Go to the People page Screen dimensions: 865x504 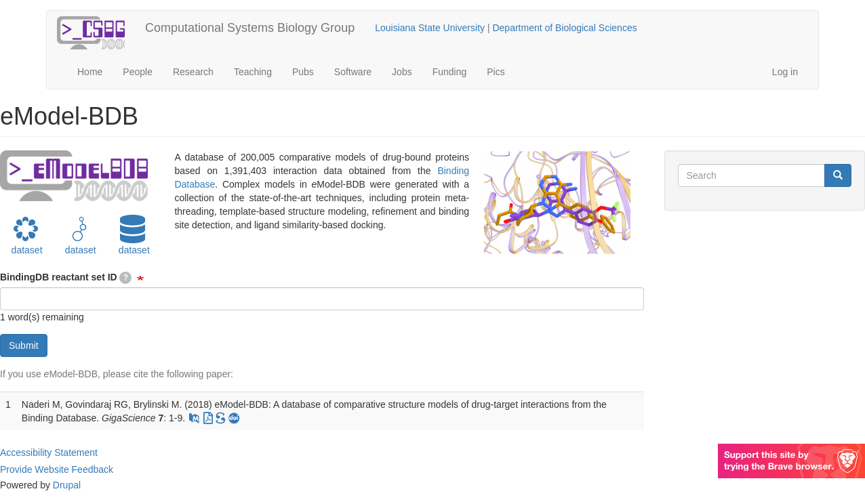138,72
